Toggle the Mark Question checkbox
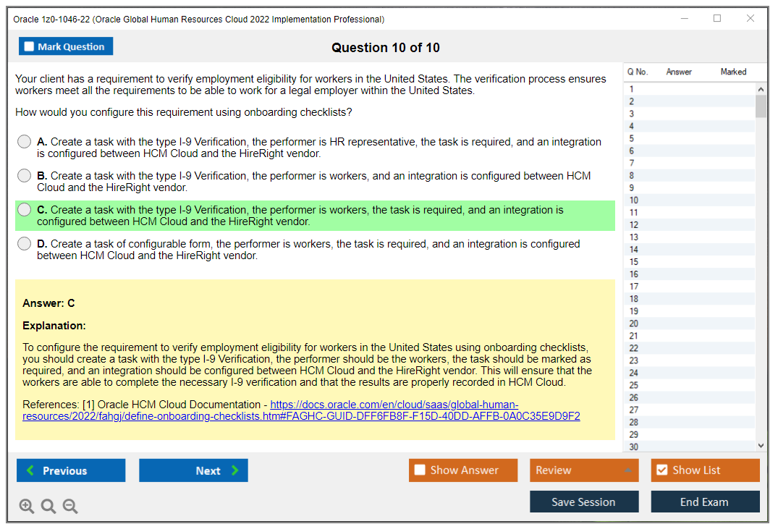This screenshot has height=532, width=778. tap(28, 46)
